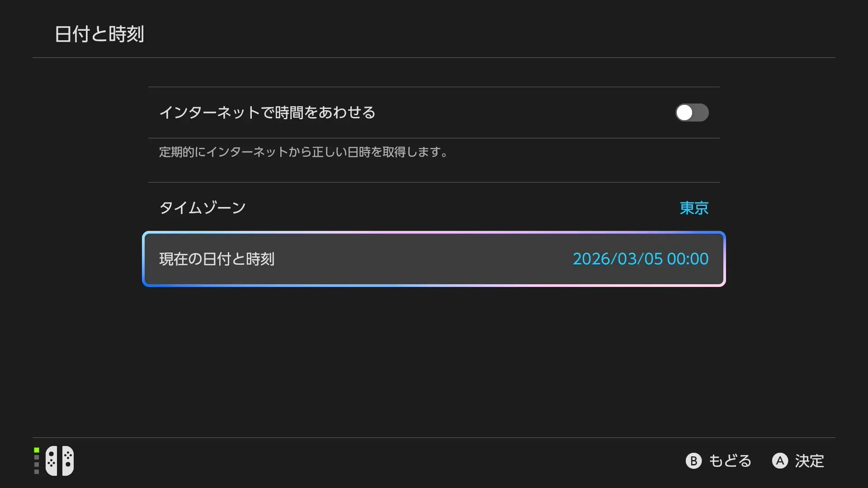
Task: Click the 定期的にインターネットから description text
Action: click(x=303, y=152)
